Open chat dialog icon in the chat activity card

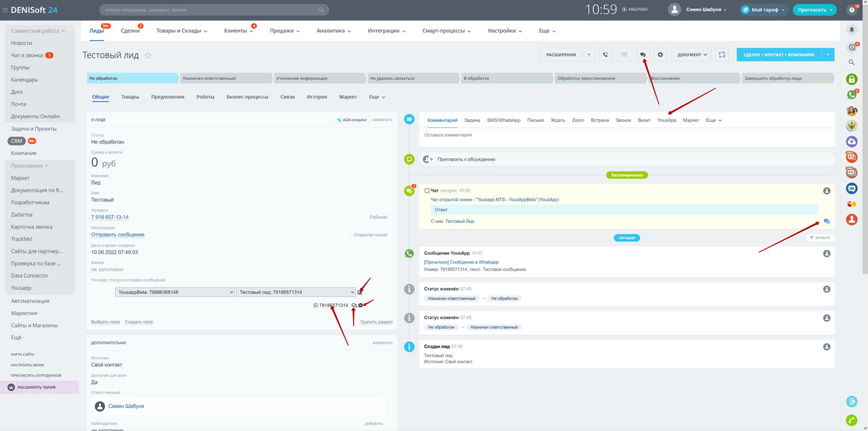[827, 222]
